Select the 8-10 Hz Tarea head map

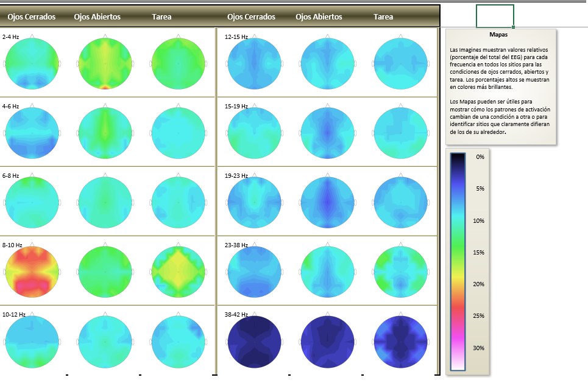pyautogui.click(x=178, y=272)
